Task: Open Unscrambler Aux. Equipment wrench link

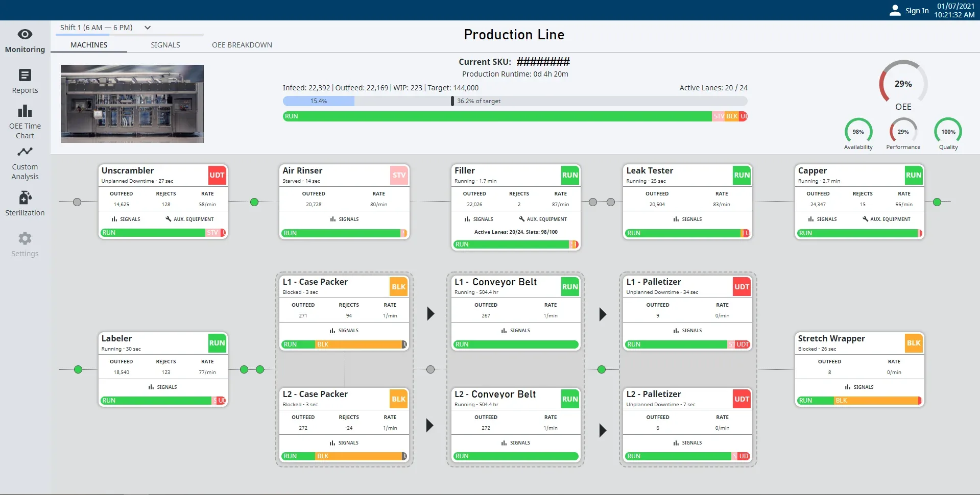Action: [189, 219]
